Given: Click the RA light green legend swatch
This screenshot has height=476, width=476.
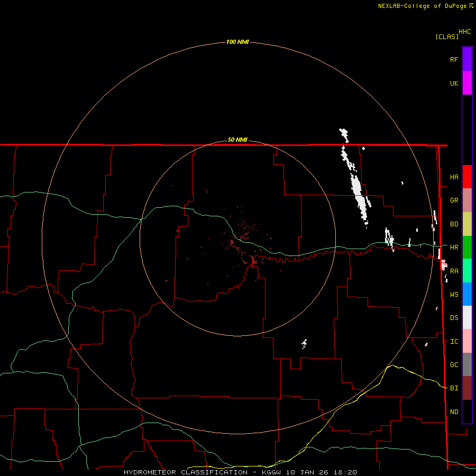Looking at the screenshot, I should (467, 271).
